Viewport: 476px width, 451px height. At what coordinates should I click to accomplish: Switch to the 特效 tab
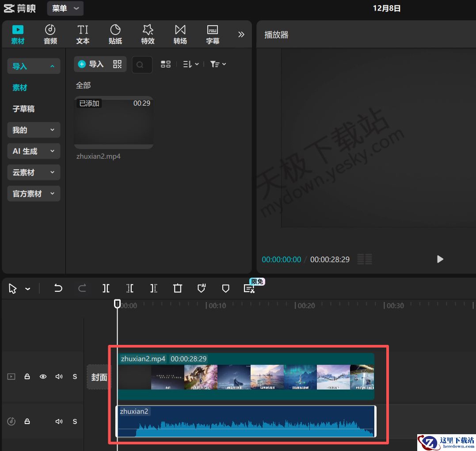148,34
